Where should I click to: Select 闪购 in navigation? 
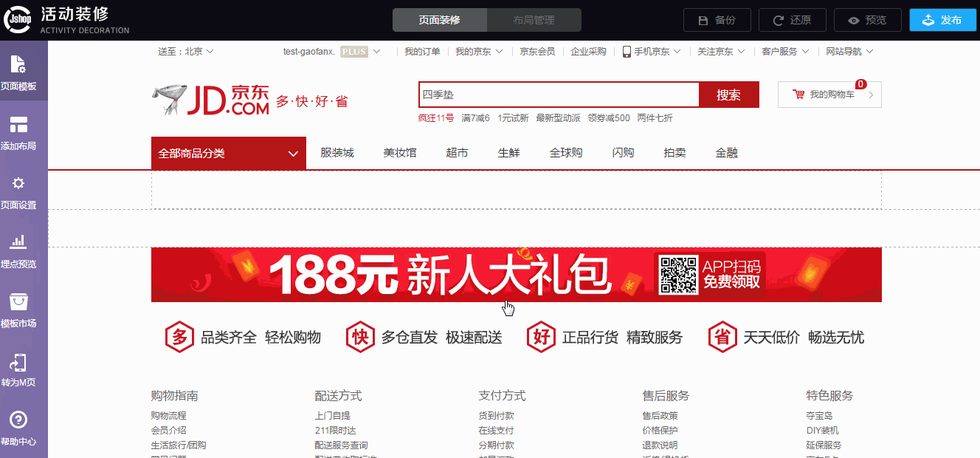[624, 153]
